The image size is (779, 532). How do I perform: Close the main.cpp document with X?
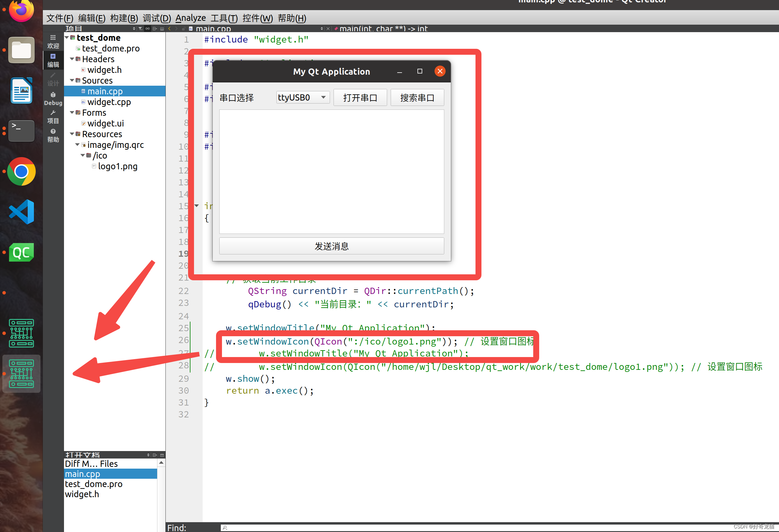[x=328, y=29]
